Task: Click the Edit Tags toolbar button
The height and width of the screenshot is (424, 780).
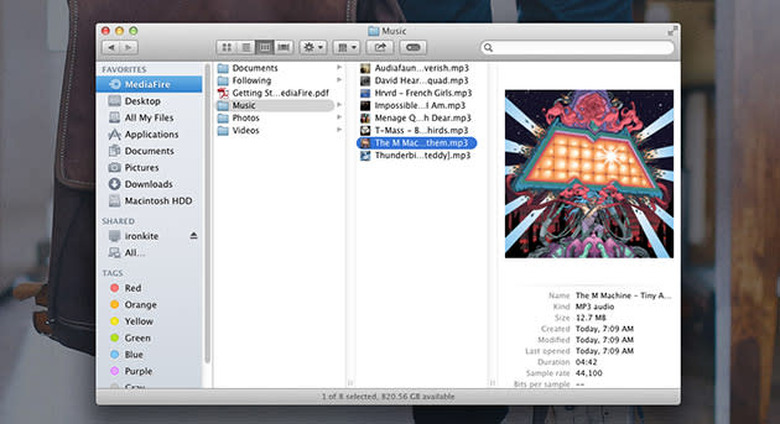Action: click(414, 47)
